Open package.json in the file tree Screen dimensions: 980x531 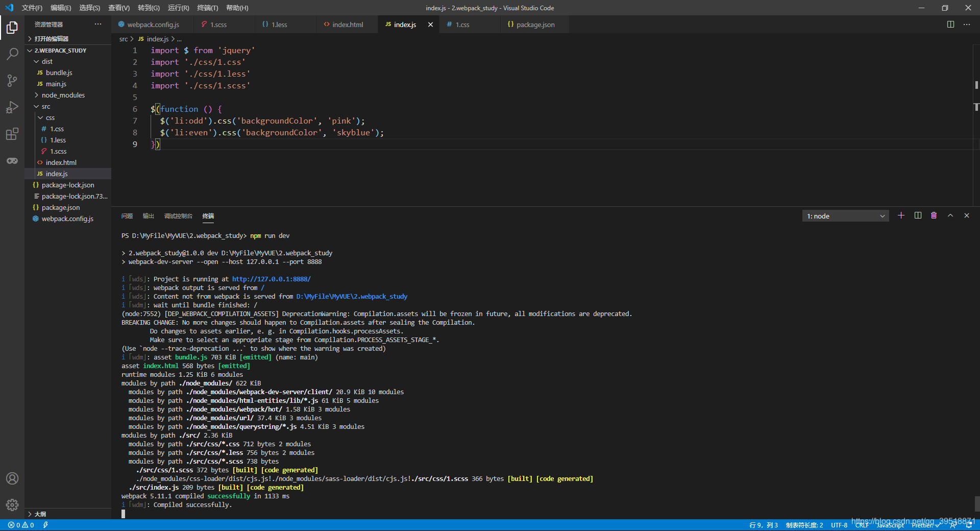[x=61, y=207]
